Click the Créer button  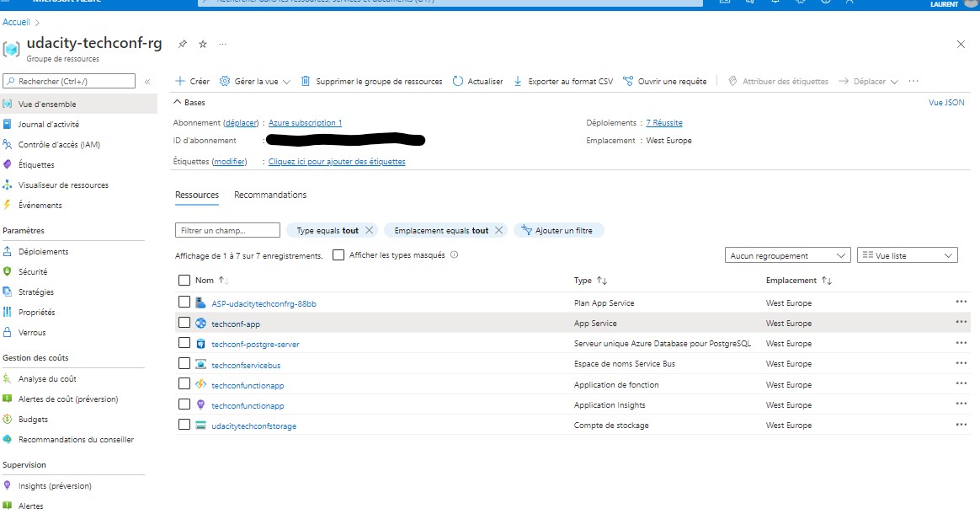(x=193, y=81)
